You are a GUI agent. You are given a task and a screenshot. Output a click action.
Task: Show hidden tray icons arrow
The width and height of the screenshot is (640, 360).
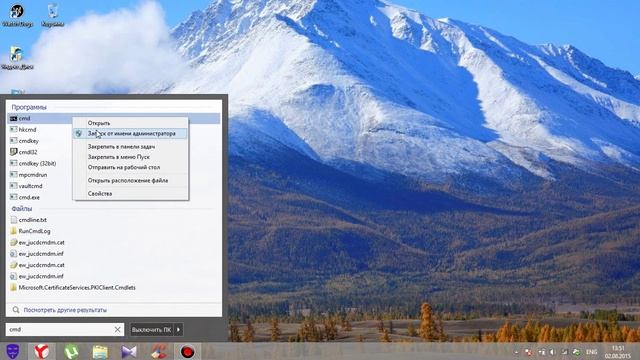(516, 352)
